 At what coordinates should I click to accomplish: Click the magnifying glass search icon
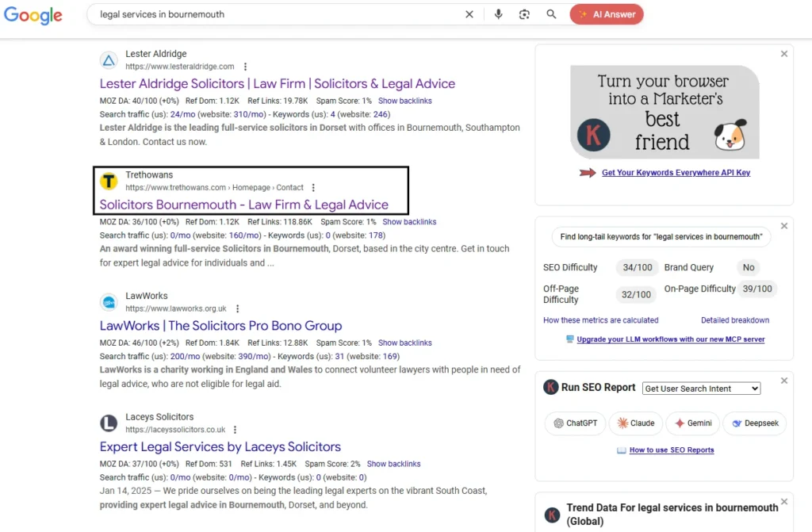pyautogui.click(x=551, y=14)
